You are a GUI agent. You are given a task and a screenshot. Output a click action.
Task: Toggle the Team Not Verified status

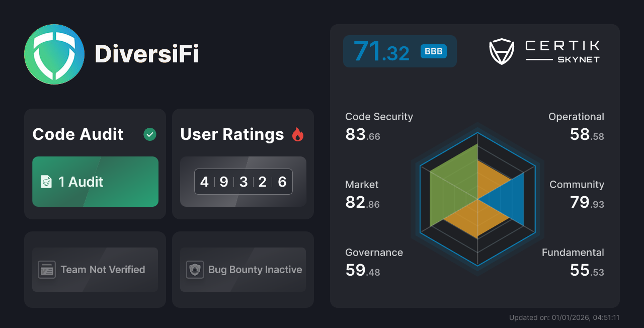point(95,270)
